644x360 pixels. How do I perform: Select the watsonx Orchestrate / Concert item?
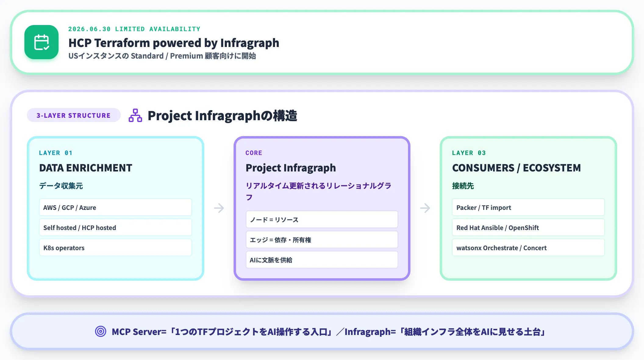point(528,248)
